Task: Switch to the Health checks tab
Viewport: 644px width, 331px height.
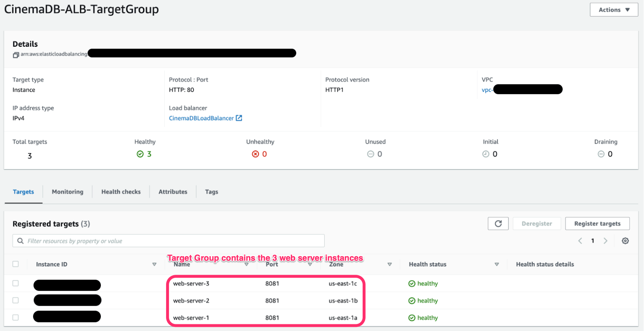Action: 121,192
